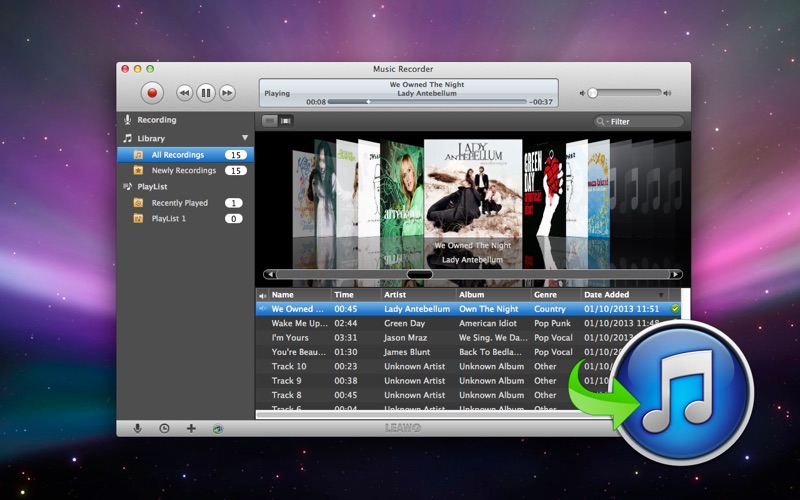Start recording with the red Record button
This screenshot has width=800, height=500.
coord(152,93)
